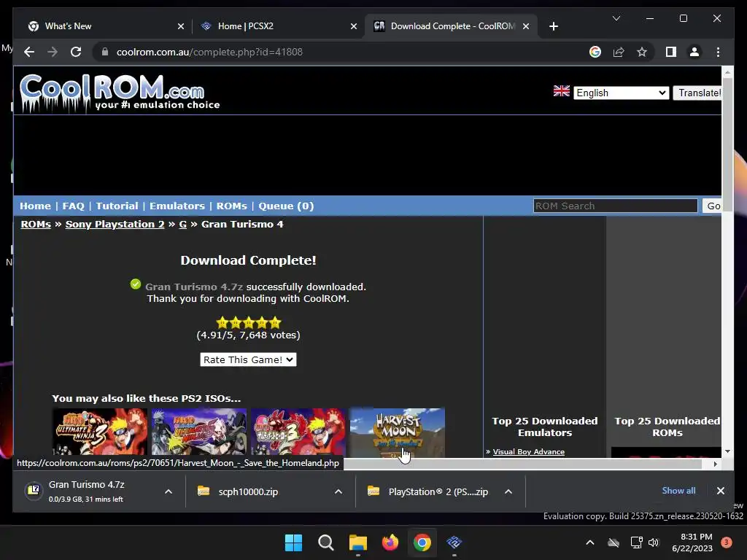Open the FAQ menu link
This screenshot has width=747, height=560.
click(x=73, y=206)
